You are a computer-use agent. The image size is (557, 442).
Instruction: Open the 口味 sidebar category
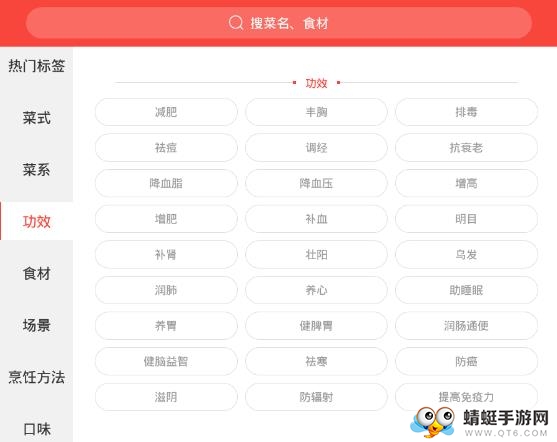pos(37,429)
